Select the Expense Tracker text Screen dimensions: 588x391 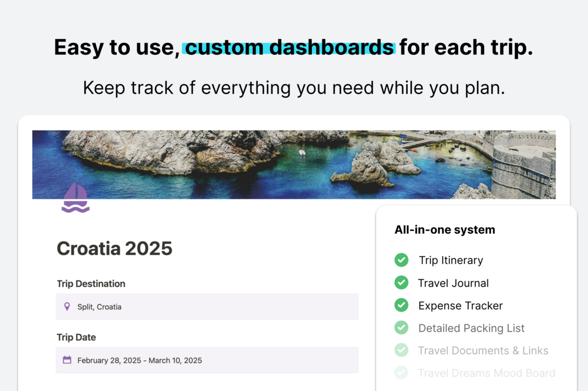[460, 306]
